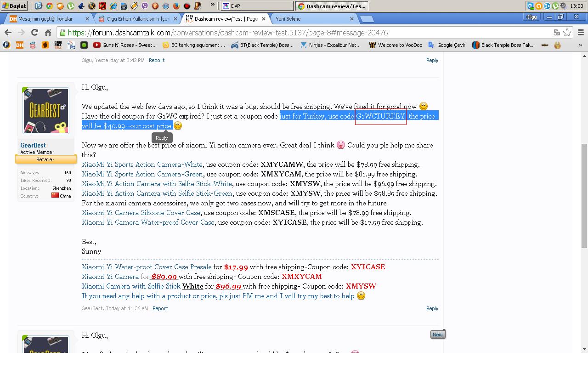Open the translate page icon in address bar
The height and width of the screenshot is (380, 588).
(557, 32)
